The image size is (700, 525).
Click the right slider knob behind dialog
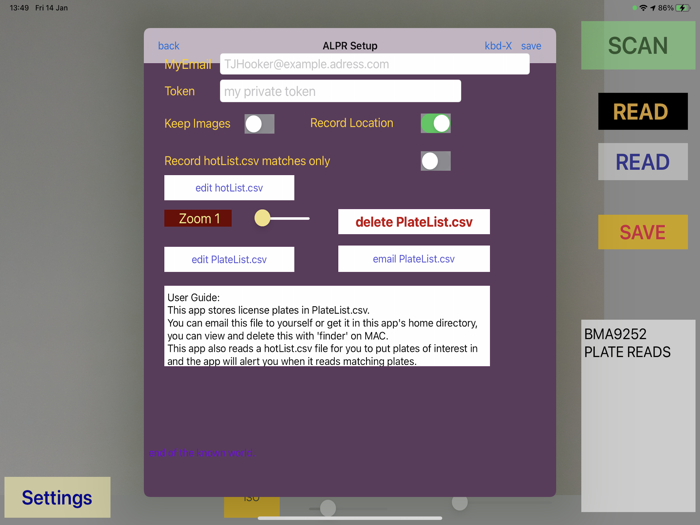click(460, 502)
